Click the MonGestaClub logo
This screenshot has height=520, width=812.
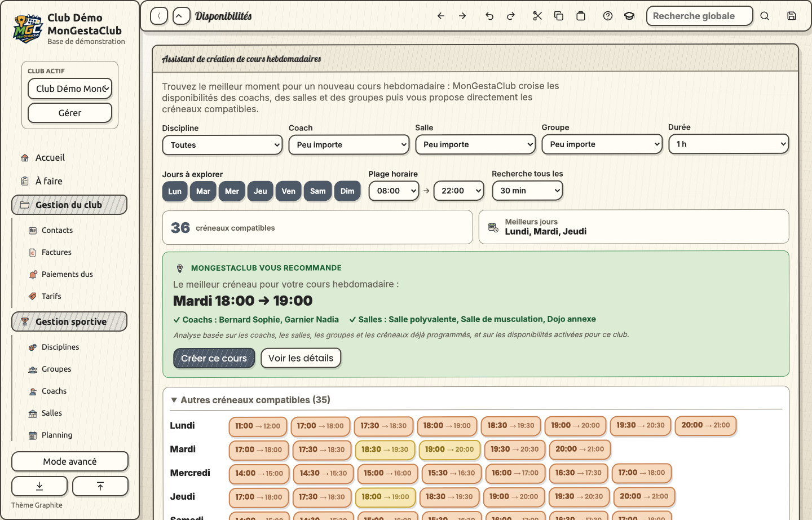(x=27, y=29)
